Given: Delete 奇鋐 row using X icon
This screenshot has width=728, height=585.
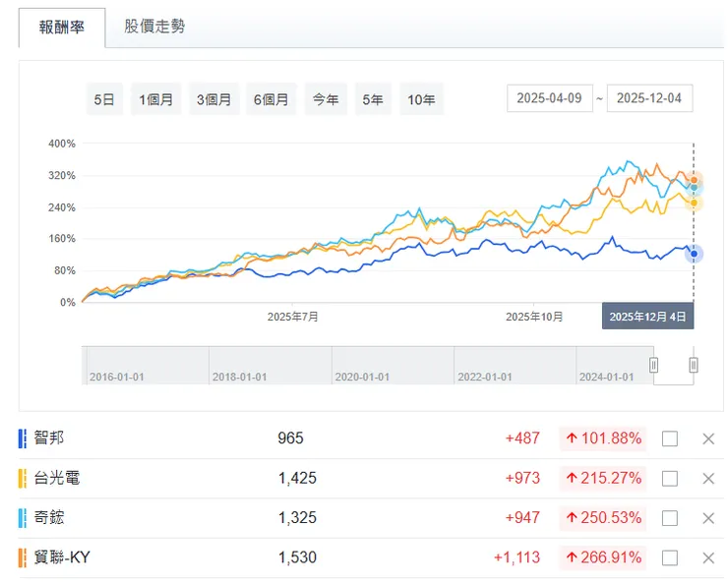Looking at the screenshot, I should 707,518.
